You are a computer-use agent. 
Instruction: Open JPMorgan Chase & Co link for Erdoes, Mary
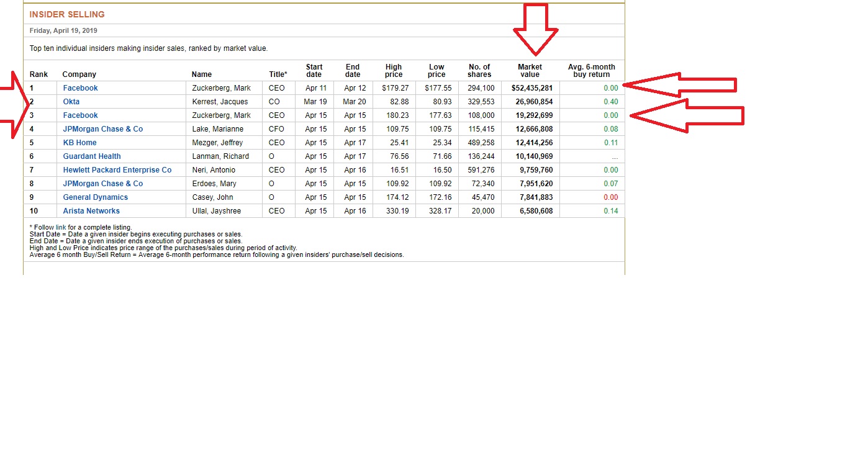pos(103,184)
